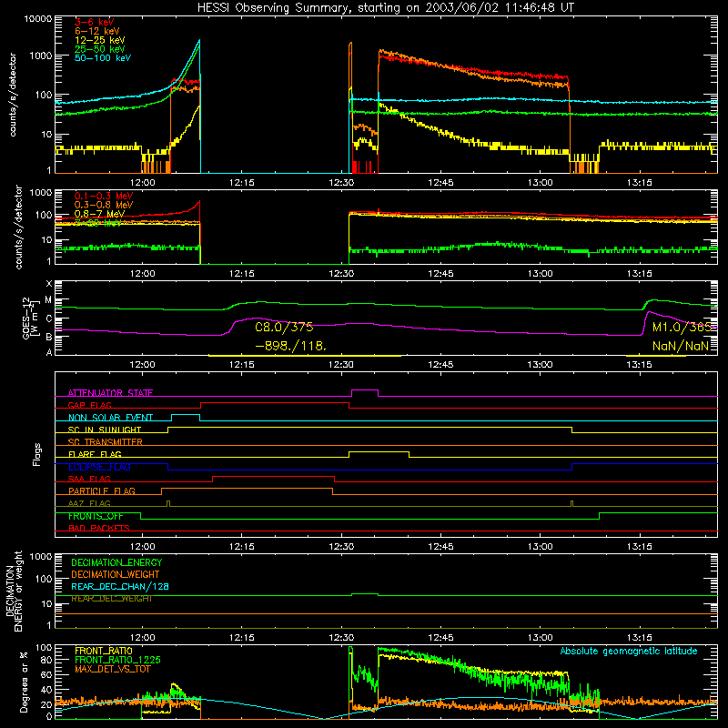Click the "DECIMATION_ENERGY" legend label
Image resolution: width=728 pixels, height=728 pixels.
[x=116, y=562]
